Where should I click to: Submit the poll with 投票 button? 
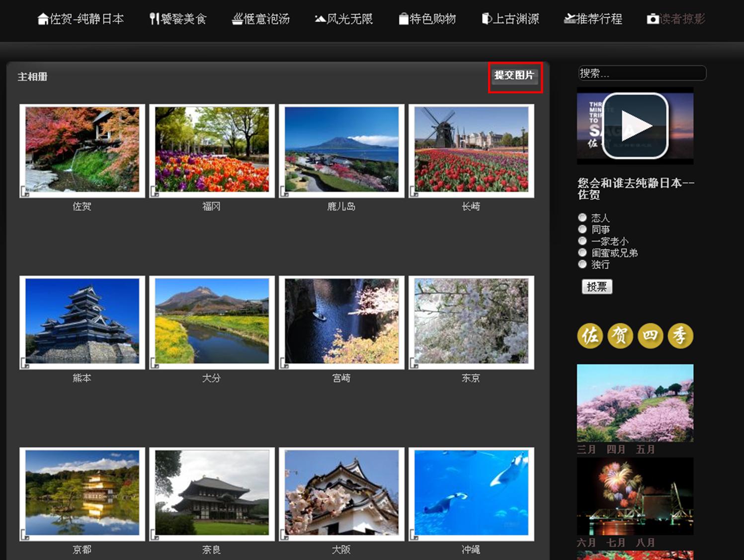(597, 287)
